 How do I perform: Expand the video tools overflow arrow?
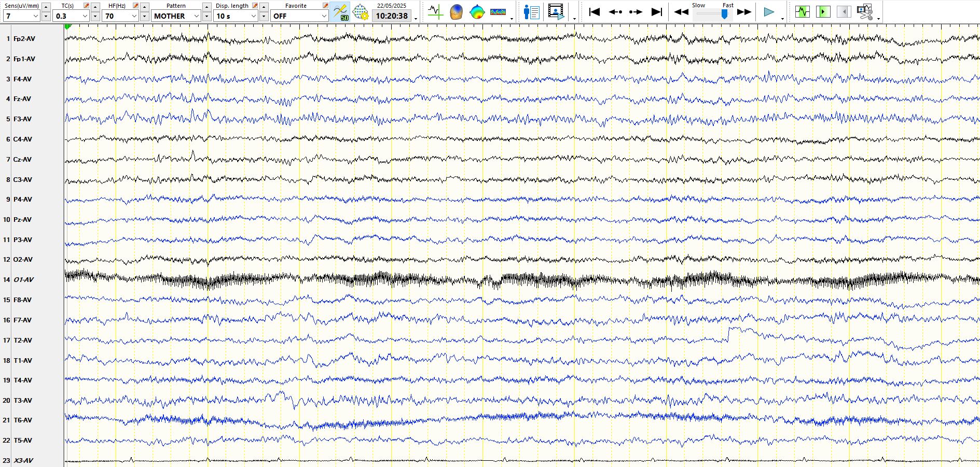[x=574, y=18]
